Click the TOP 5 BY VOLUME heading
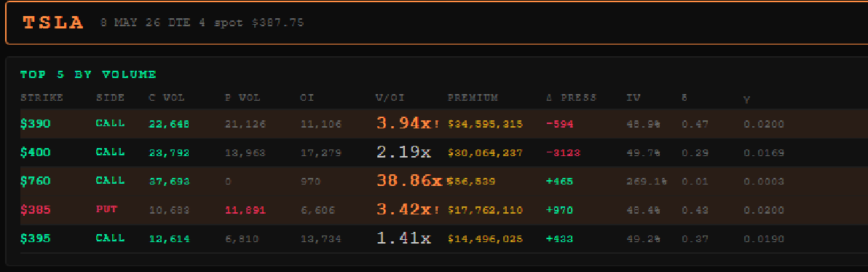 point(88,74)
